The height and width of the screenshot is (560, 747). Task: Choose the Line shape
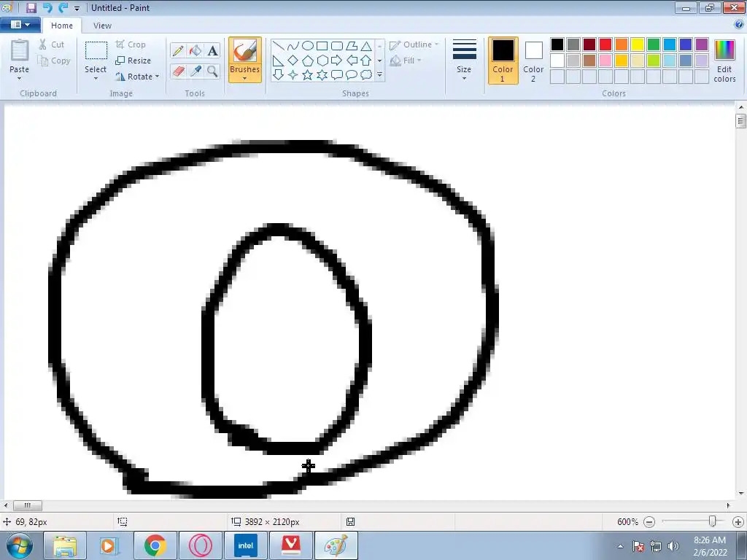(279, 46)
